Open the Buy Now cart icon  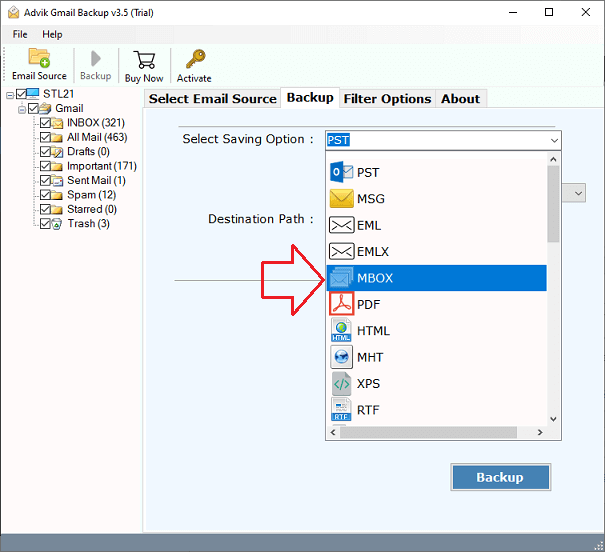click(x=144, y=60)
